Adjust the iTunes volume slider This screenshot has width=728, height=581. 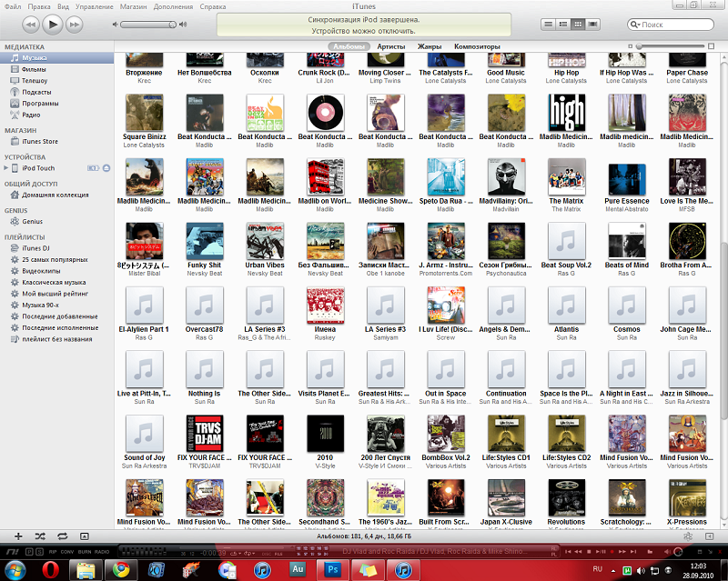pyautogui.click(x=148, y=25)
